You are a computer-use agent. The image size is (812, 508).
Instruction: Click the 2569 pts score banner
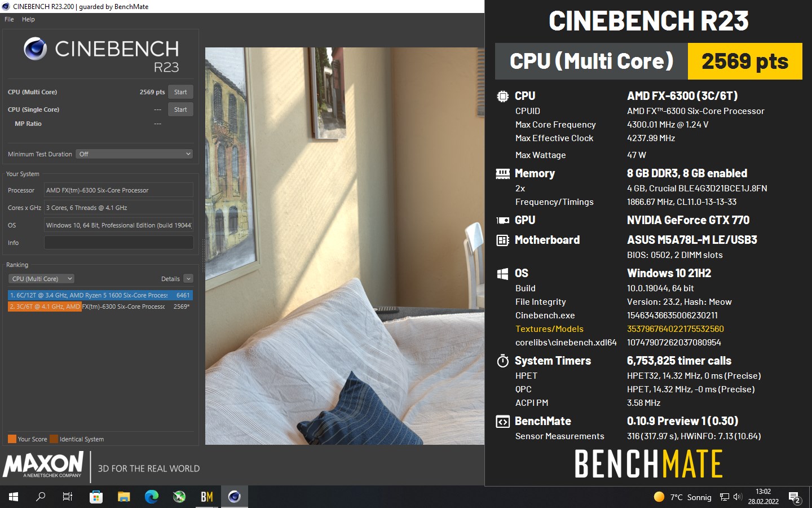coord(745,61)
